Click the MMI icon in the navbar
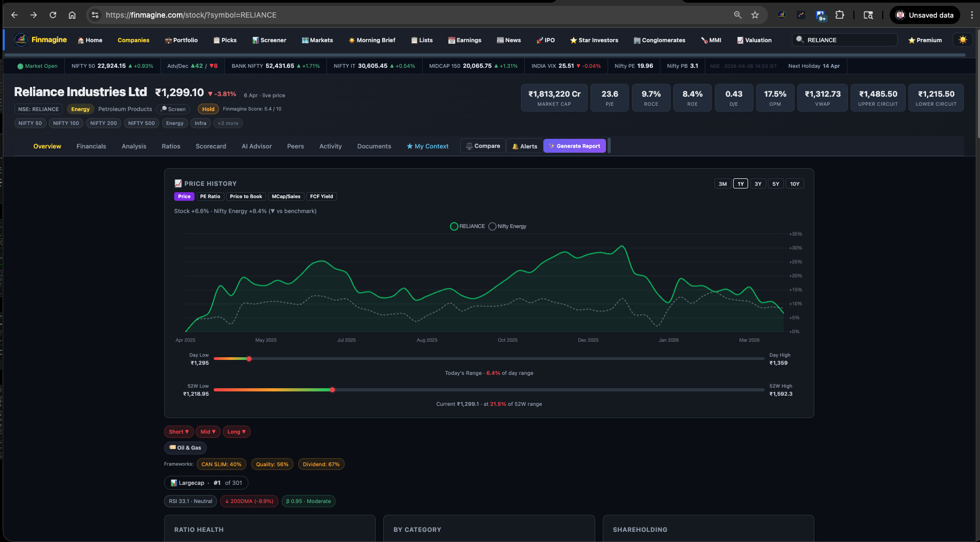980x542 pixels. click(703, 40)
